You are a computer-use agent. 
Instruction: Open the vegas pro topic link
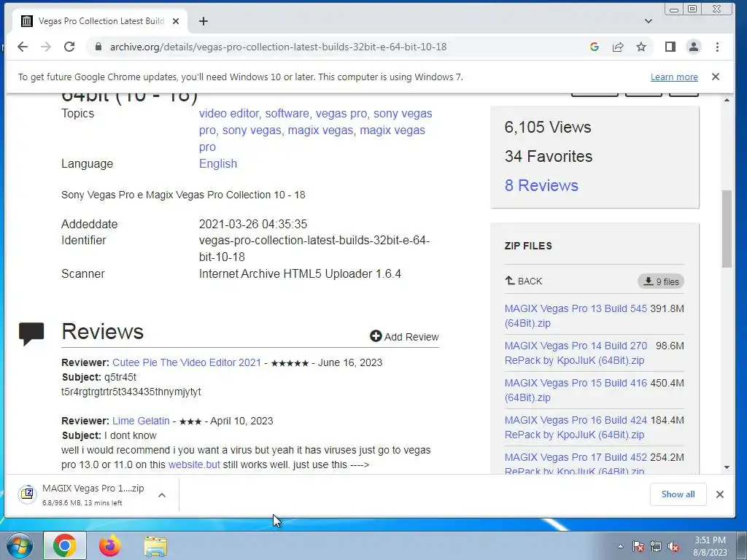(x=341, y=113)
